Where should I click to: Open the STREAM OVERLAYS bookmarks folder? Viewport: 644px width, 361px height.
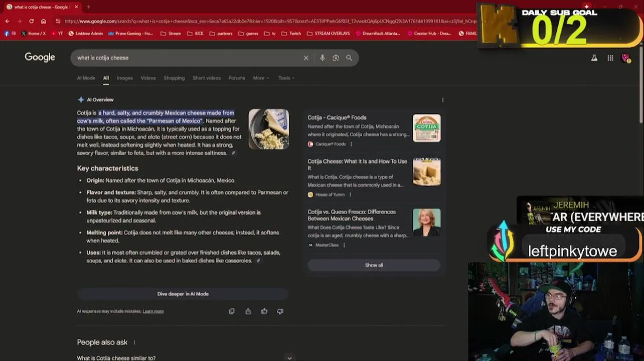pos(328,34)
